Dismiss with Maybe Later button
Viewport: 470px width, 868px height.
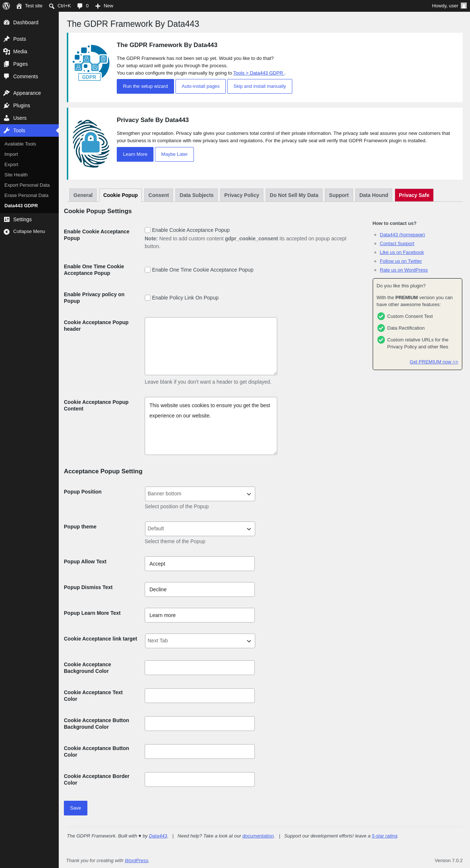174,154
